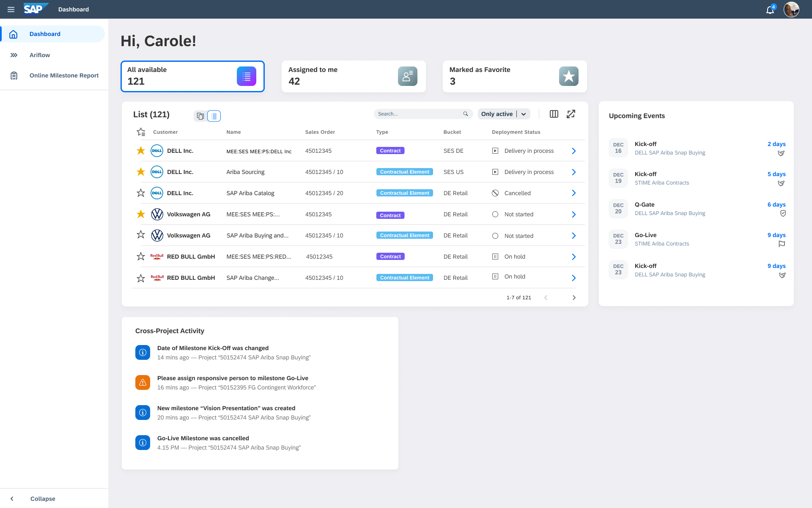812x508 pixels.
Task: Go to next page of list
Action: 574,298
